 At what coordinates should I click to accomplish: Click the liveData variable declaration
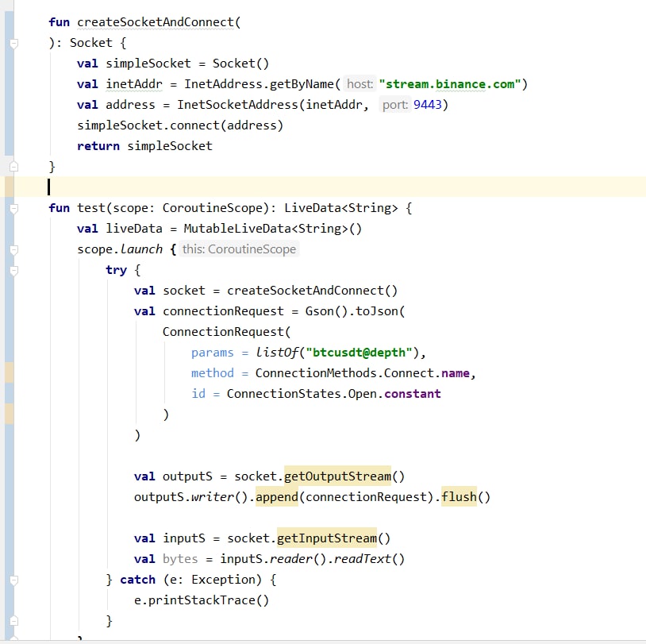134,229
